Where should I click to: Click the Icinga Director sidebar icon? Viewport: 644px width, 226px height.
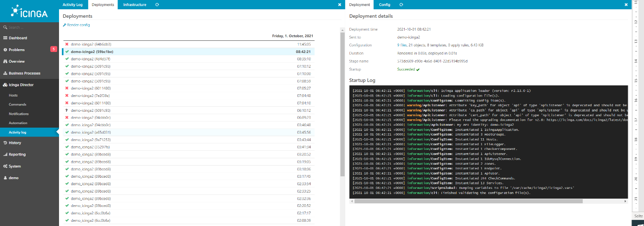tap(5, 85)
